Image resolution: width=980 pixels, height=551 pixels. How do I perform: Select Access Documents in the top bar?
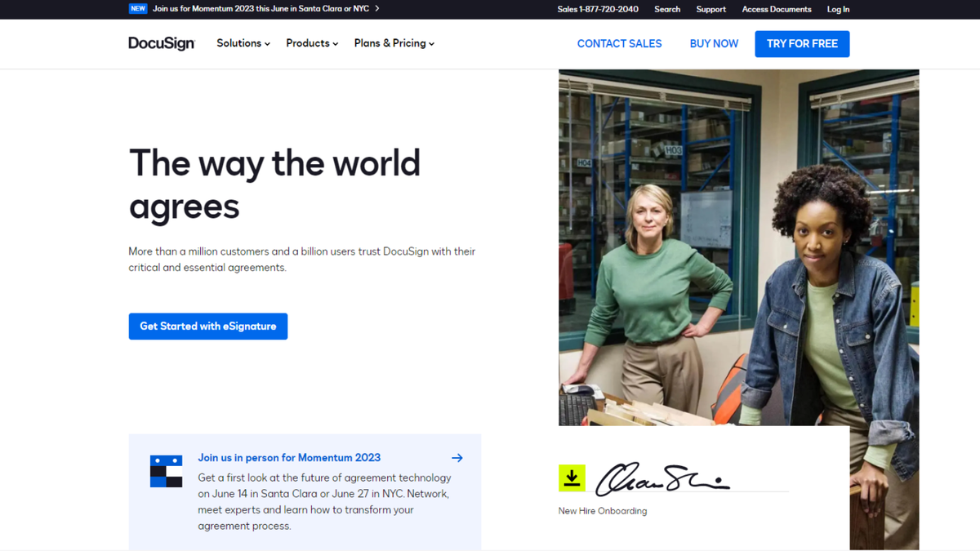tap(776, 9)
